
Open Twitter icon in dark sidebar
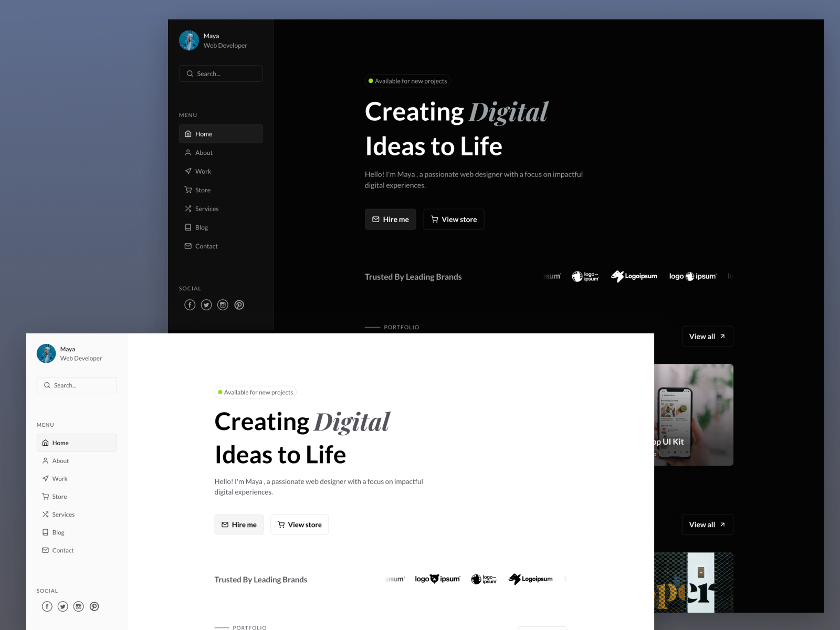pyautogui.click(x=206, y=305)
